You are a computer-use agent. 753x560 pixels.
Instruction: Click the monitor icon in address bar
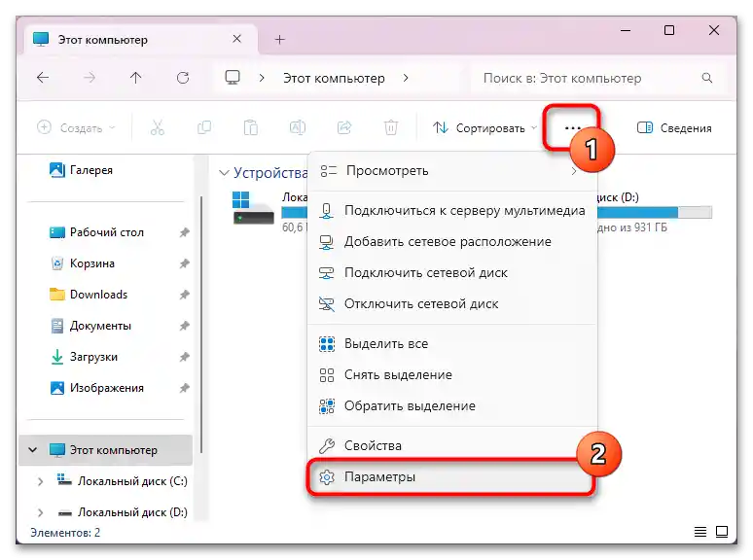(233, 78)
